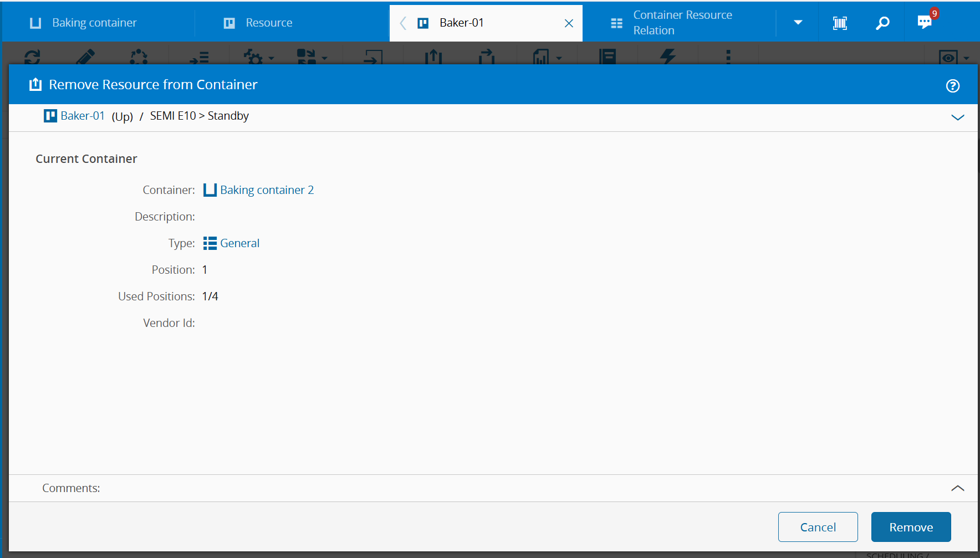Click the Used Positions value 1/4
Screen dimensions: 980x558
[210, 296]
